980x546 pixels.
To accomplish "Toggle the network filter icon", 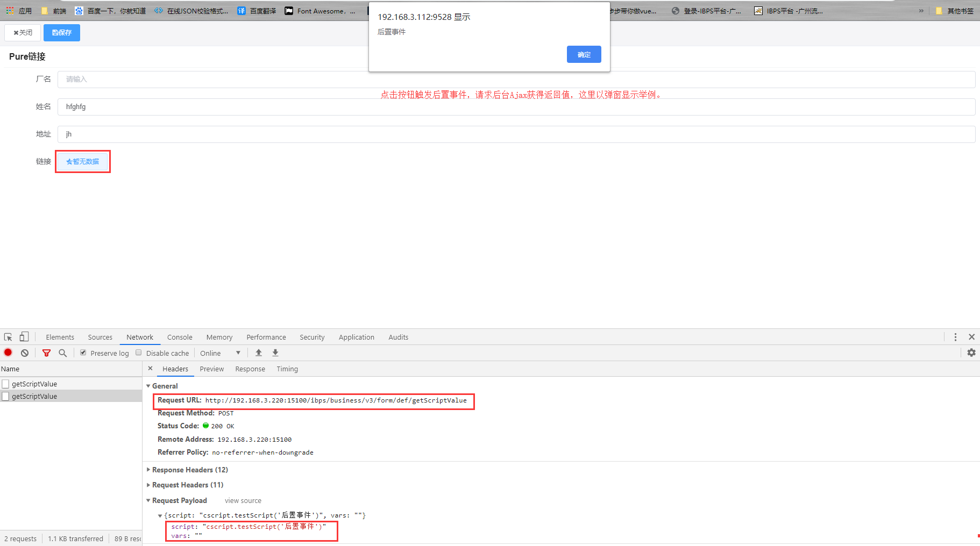I will pos(46,353).
